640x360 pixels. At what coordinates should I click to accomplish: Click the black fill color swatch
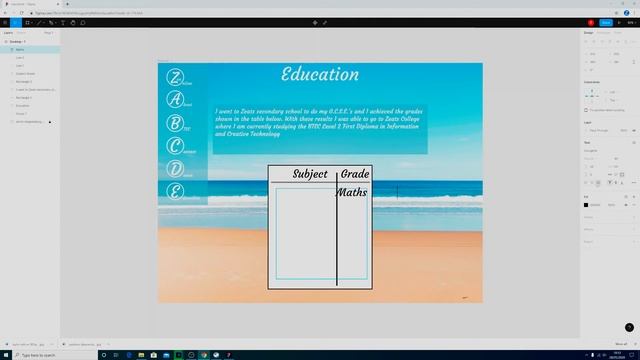pyautogui.click(x=586, y=205)
